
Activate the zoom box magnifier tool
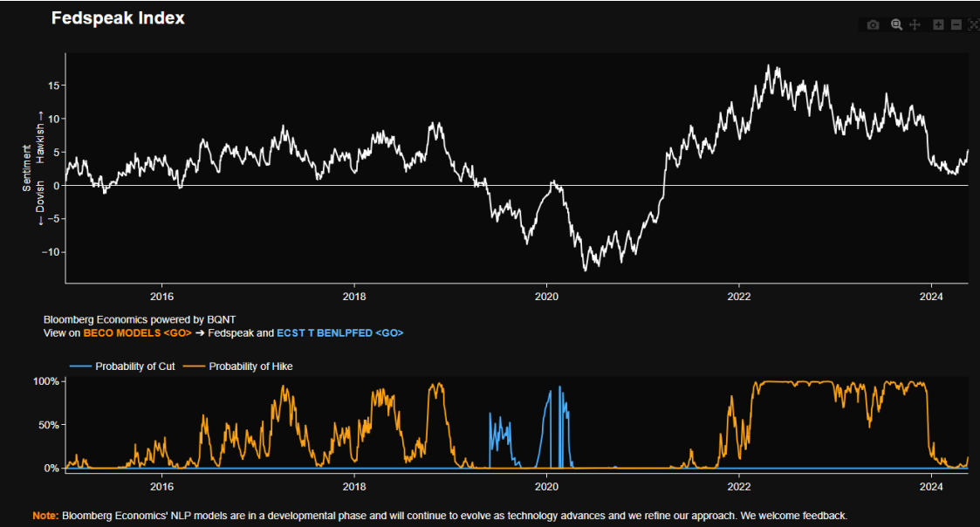coord(896,25)
